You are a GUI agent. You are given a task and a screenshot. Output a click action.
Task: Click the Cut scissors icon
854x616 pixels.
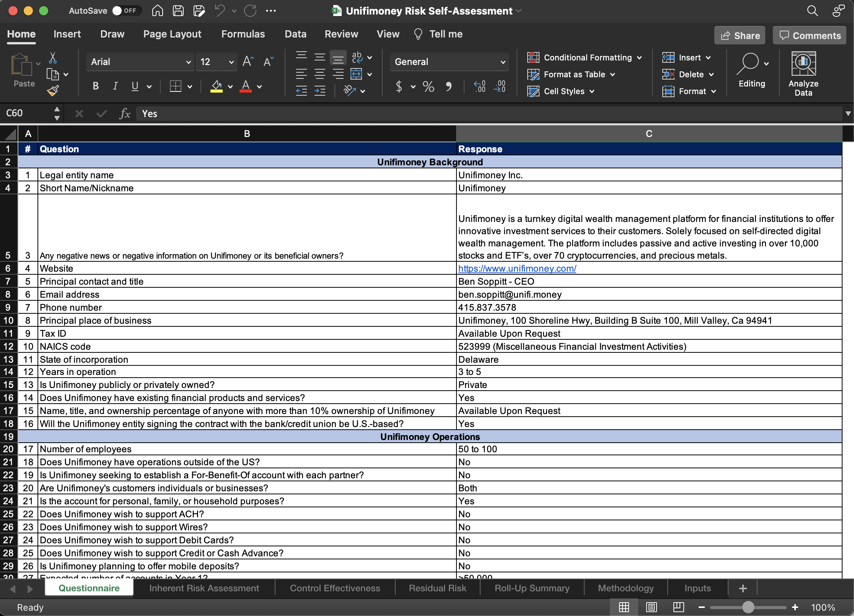53,58
